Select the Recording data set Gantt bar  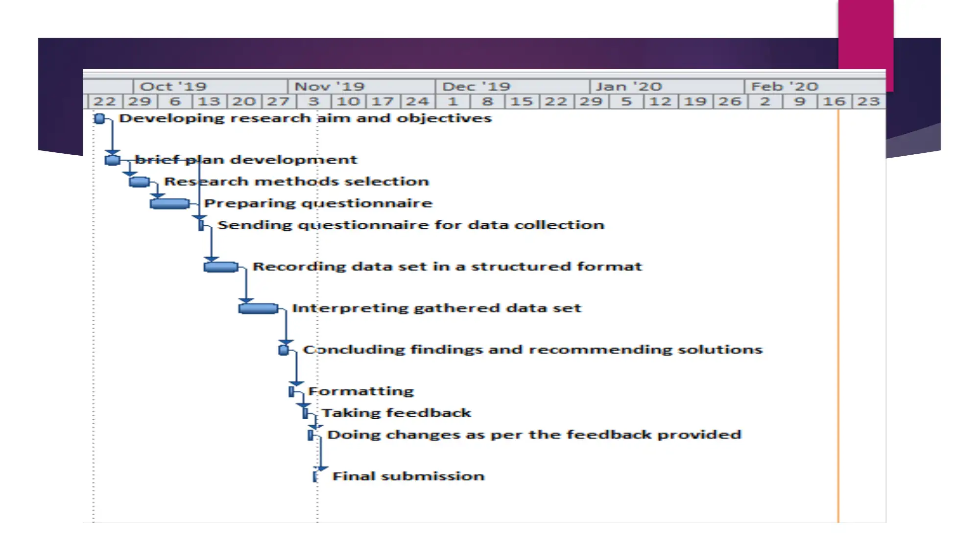[221, 267]
